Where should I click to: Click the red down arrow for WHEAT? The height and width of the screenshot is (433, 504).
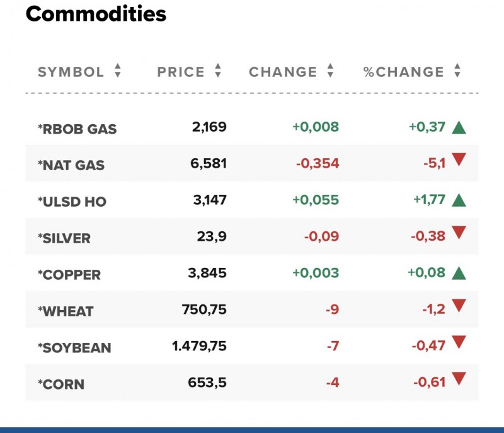tap(459, 307)
